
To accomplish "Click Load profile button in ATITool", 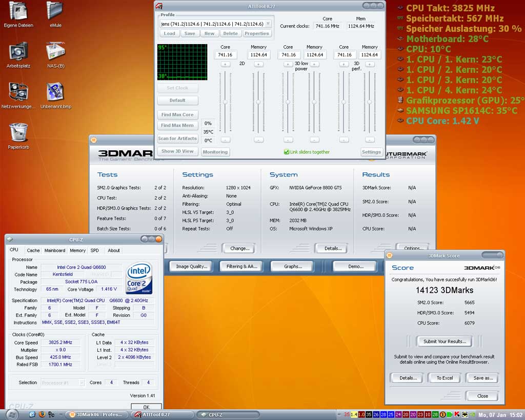I will point(169,33).
